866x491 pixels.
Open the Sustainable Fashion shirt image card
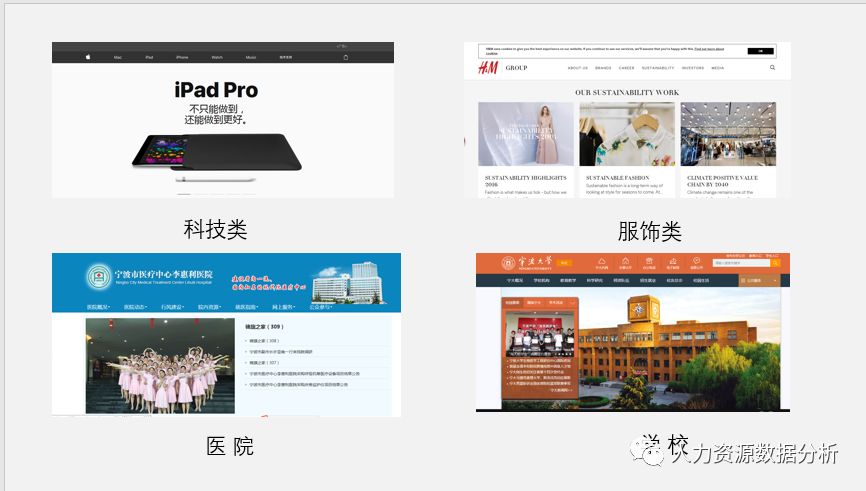point(627,134)
